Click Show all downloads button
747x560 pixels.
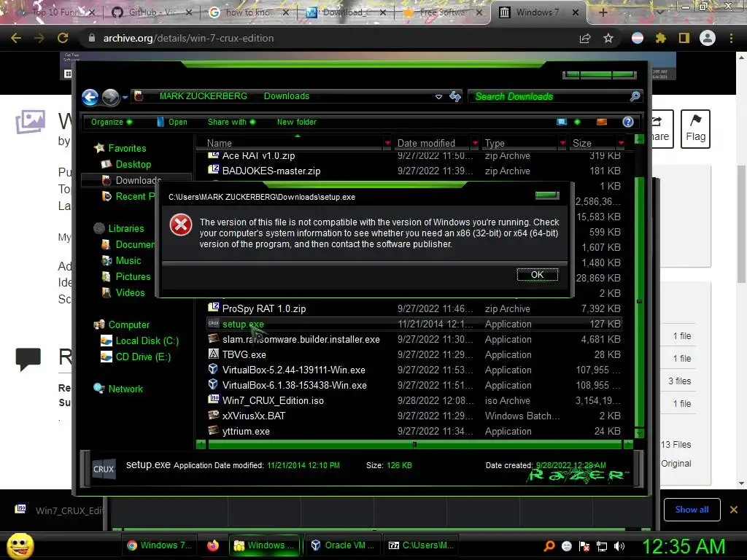pos(692,510)
